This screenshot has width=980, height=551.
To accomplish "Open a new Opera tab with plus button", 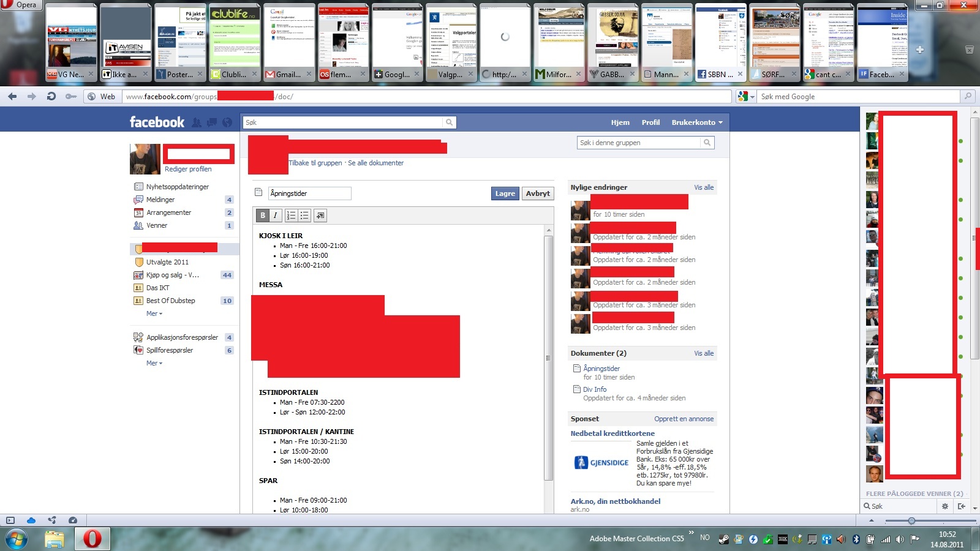I will [x=920, y=50].
